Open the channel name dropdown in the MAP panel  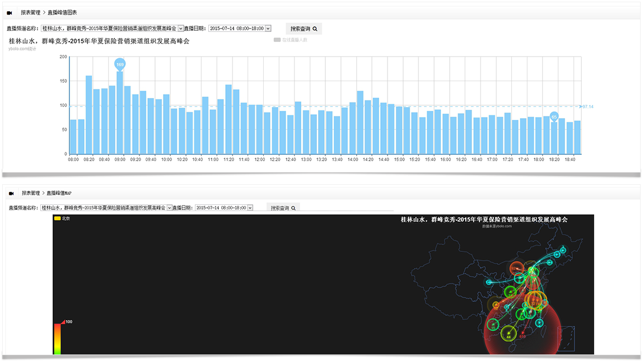106,208
